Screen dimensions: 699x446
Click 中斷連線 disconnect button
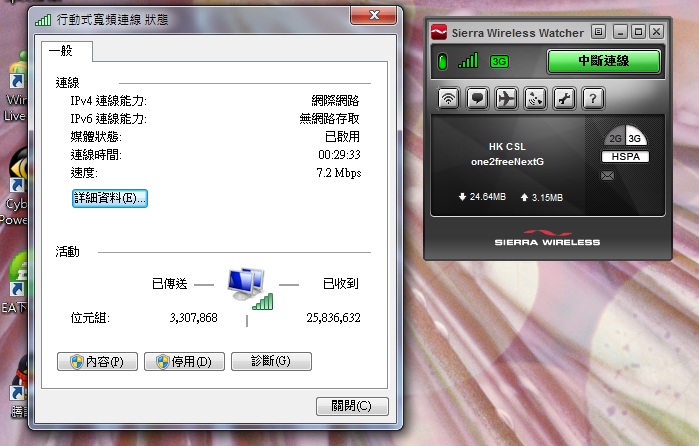tap(604, 61)
